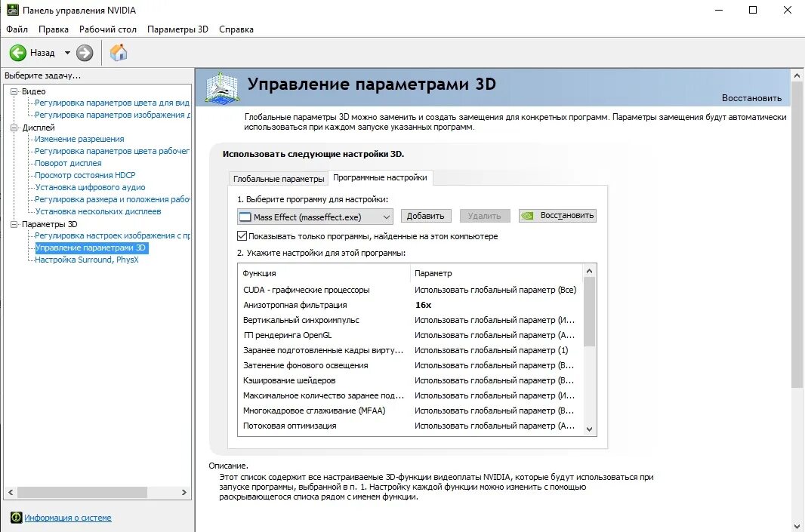
Task: Click the Функция column header
Action: pos(324,273)
